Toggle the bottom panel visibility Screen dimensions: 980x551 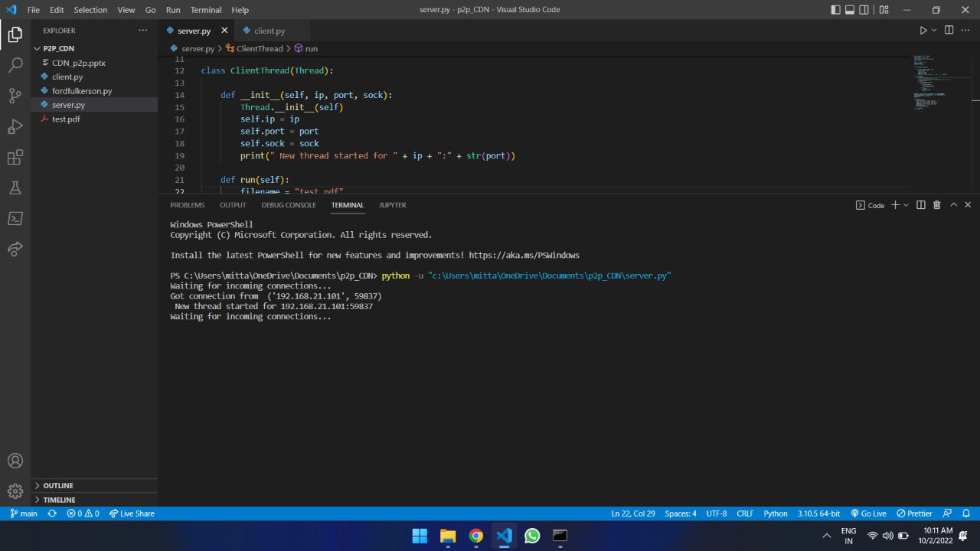(x=850, y=10)
